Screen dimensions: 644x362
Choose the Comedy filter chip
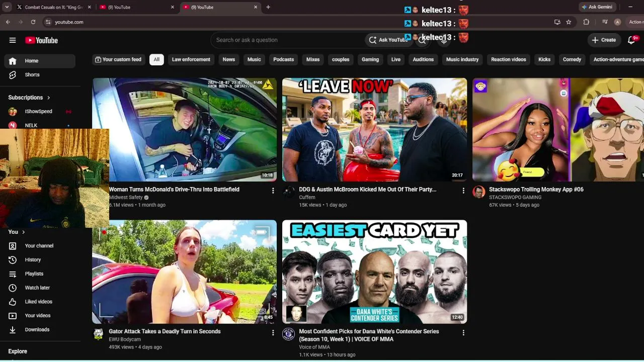tap(572, 59)
